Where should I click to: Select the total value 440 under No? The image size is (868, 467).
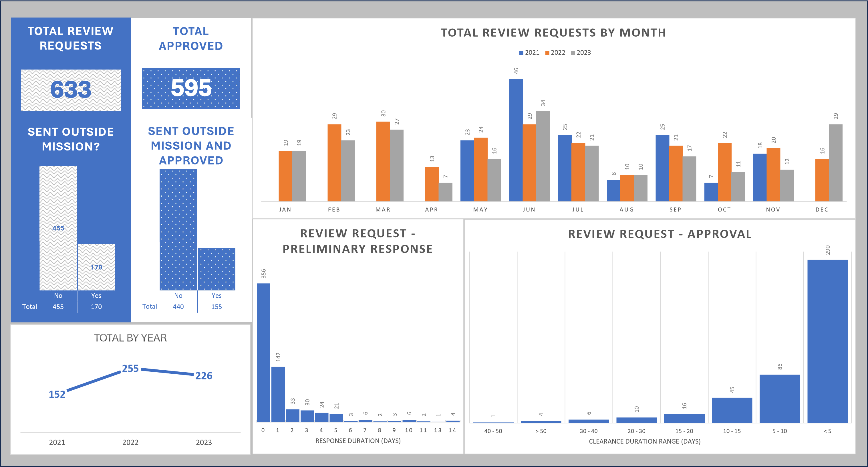click(x=178, y=307)
